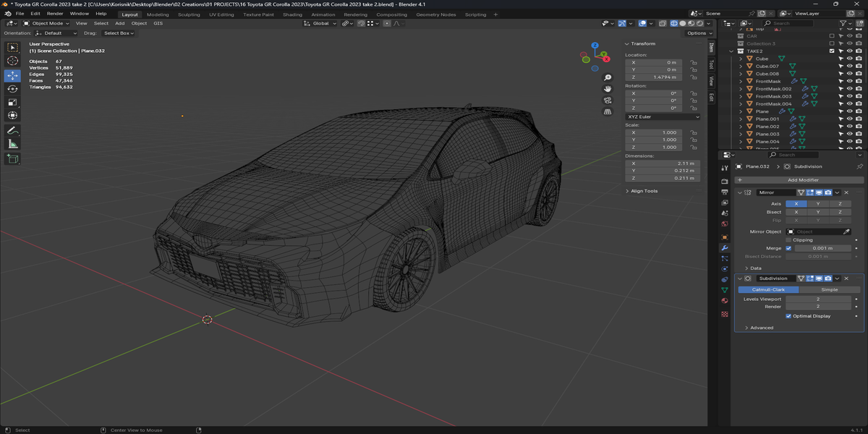Open the XYZ Euler rotation mode dropdown

click(663, 116)
